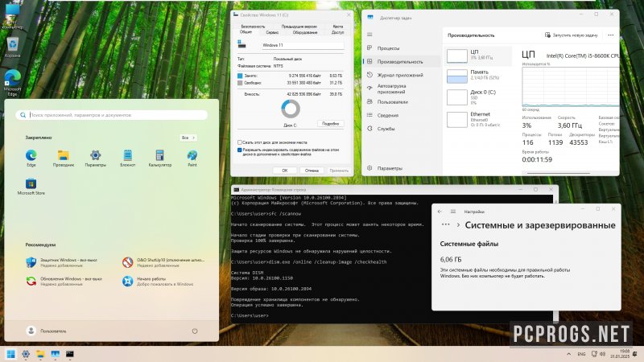Toggle 'Сжать этот диск' checkbox
644x362 pixels.
tap(239, 142)
